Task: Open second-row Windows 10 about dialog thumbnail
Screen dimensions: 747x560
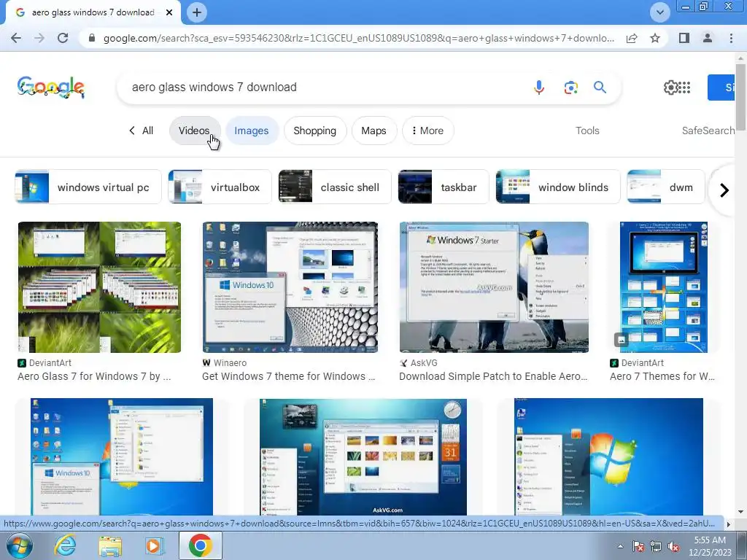Action: [122, 456]
